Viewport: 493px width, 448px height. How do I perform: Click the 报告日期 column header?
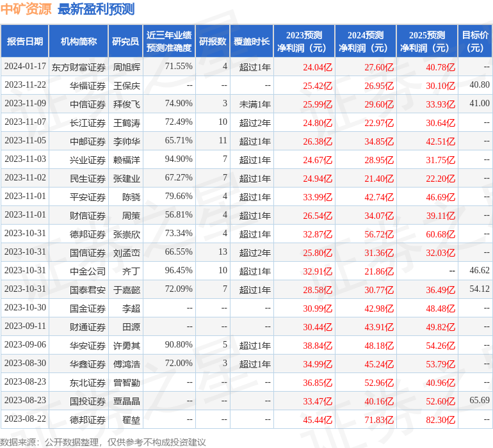click(25, 41)
